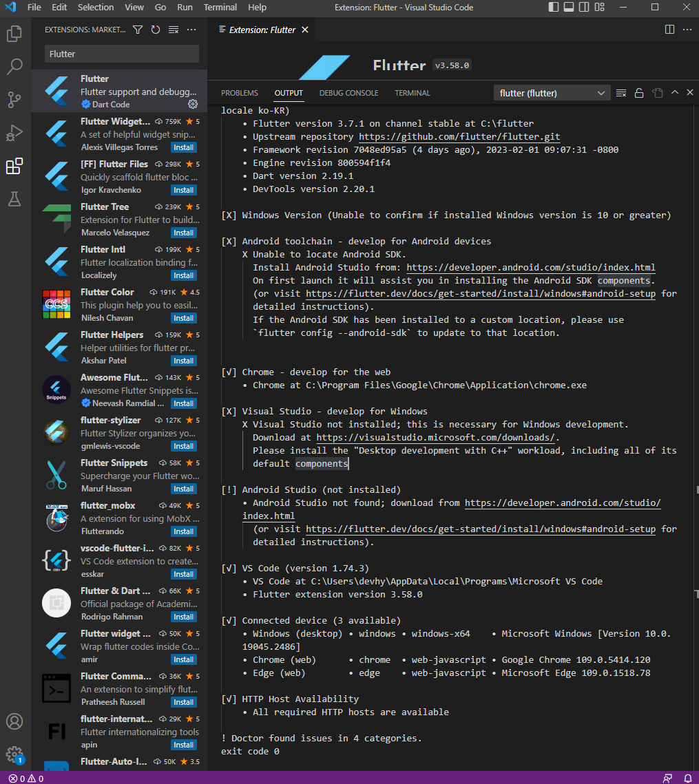The height and width of the screenshot is (784, 699).
Task: Clear the Output panel
Action: (620, 92)
